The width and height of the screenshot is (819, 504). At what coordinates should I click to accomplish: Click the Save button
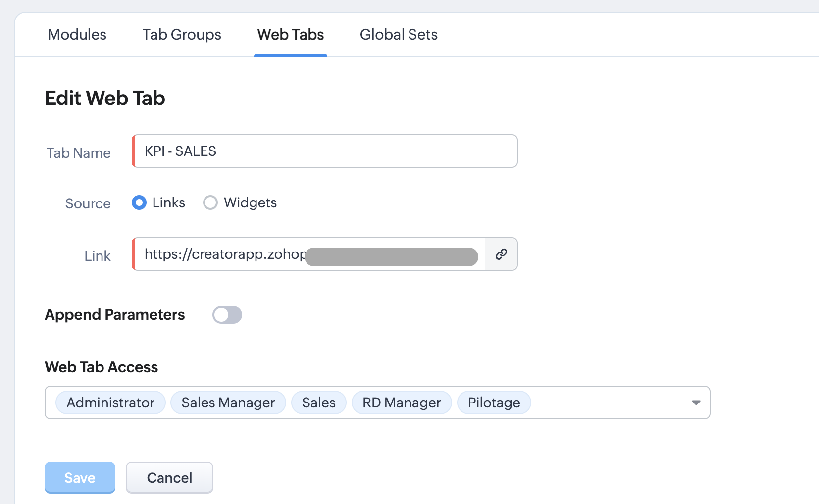click(80, 477)
